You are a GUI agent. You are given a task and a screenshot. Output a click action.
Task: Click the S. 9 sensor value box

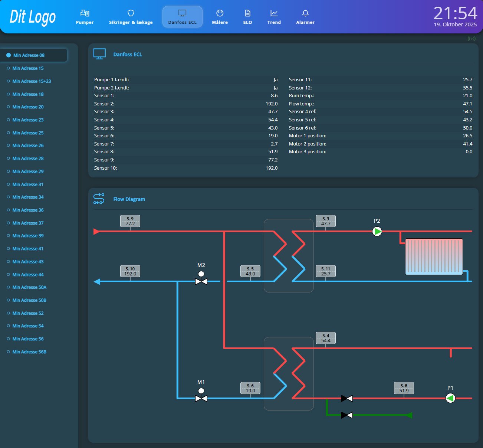click(130, 221)
